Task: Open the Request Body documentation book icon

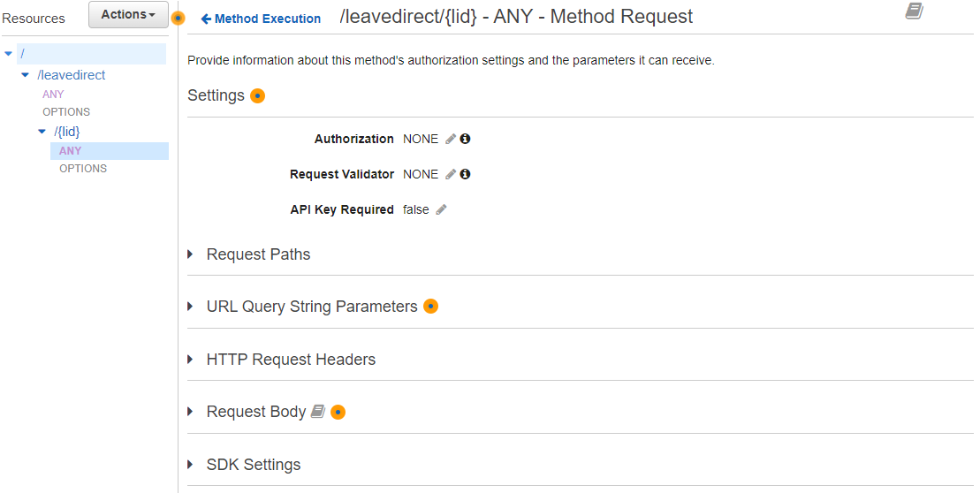Action: tap(318, 412)
